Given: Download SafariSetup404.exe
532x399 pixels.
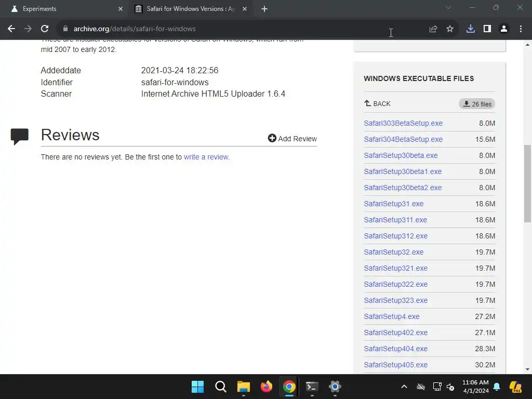Looking at the screenshot, I should coord(395,349).
